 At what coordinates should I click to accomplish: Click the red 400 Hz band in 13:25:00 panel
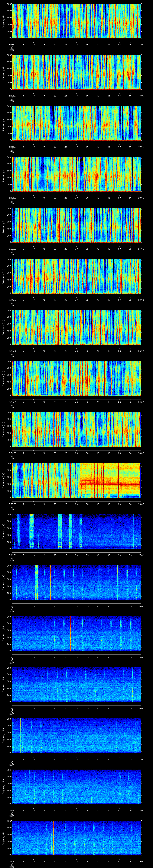110,484
